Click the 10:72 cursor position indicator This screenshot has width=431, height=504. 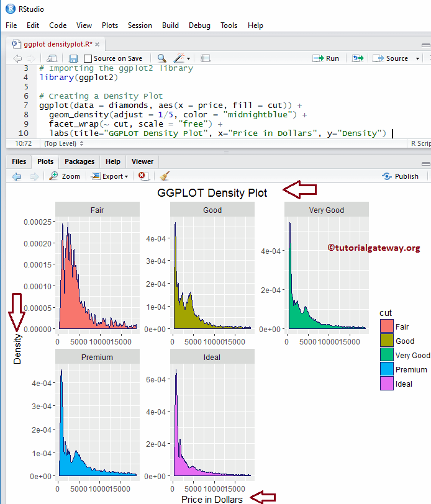[23, 143]
